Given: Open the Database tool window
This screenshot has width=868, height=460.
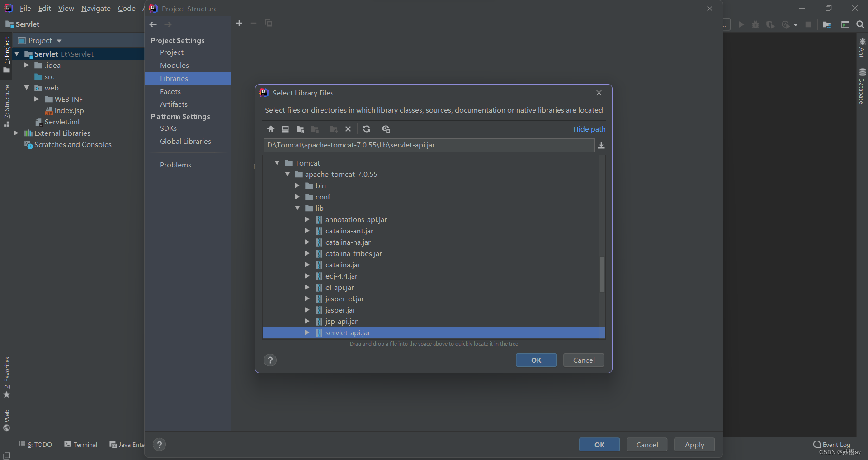Looking at the screenshot, I should [862, 86].
